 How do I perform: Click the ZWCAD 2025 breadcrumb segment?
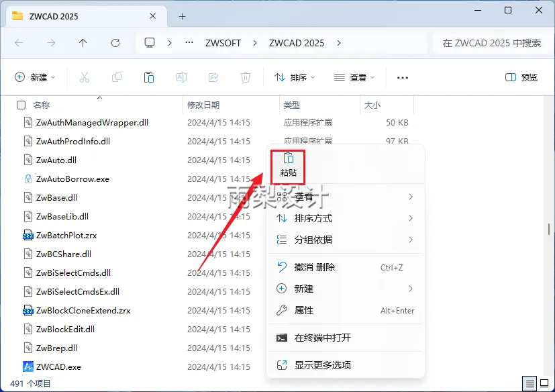pyautogui.click(x=297, y=43)
